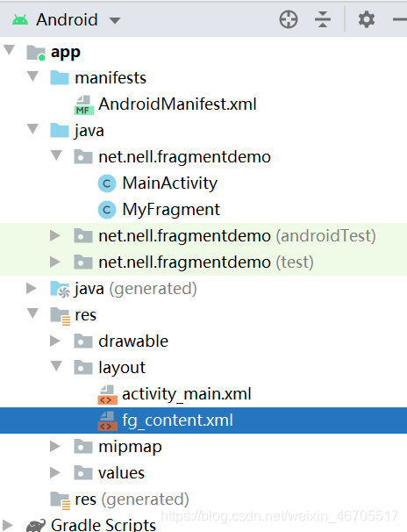Image resolution: width=407 pixels, height=532 pixels.
Task: Click the MainActivity class icon
Action: click(107, 183)
